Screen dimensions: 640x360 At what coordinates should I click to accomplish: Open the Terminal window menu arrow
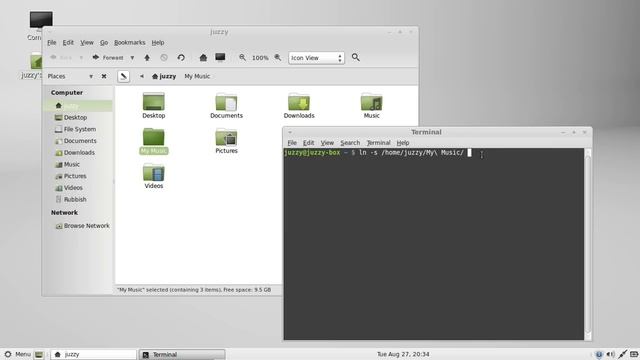[290, 132]
